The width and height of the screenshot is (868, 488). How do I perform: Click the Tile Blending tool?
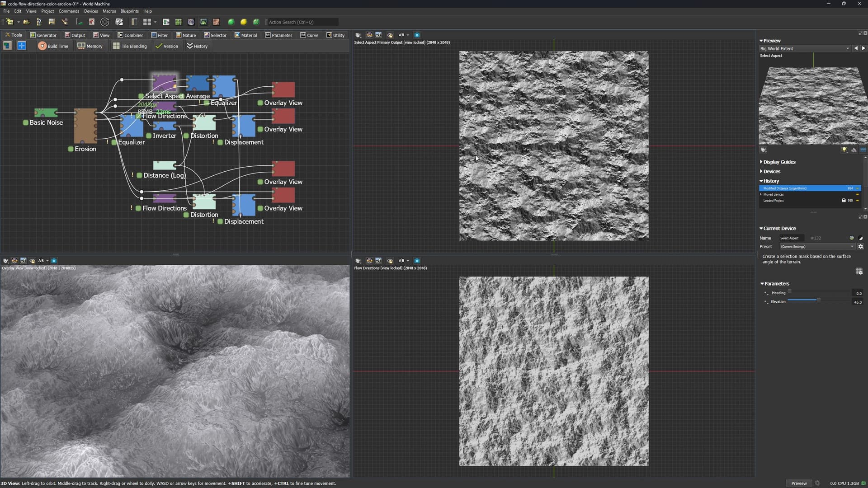coord(130,46)
